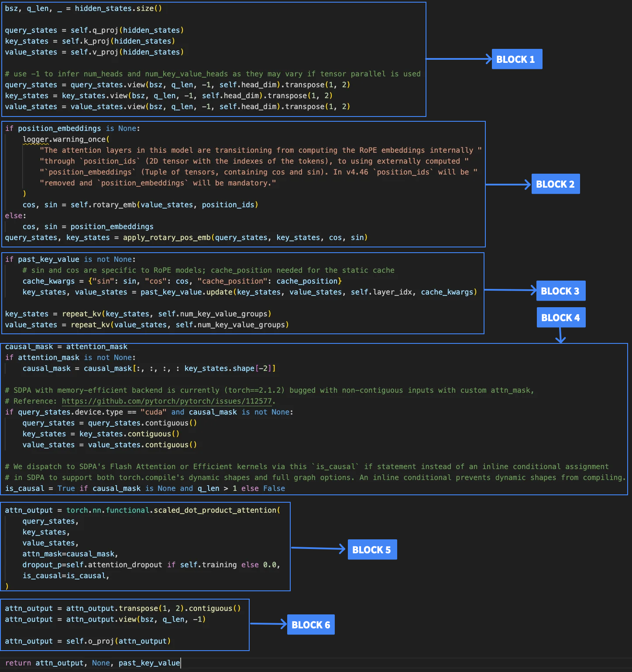The width and height of the screenshot is (632, 672).
Task: Click the 'query_states,' argument in the attention call
Action: (51, 521)
